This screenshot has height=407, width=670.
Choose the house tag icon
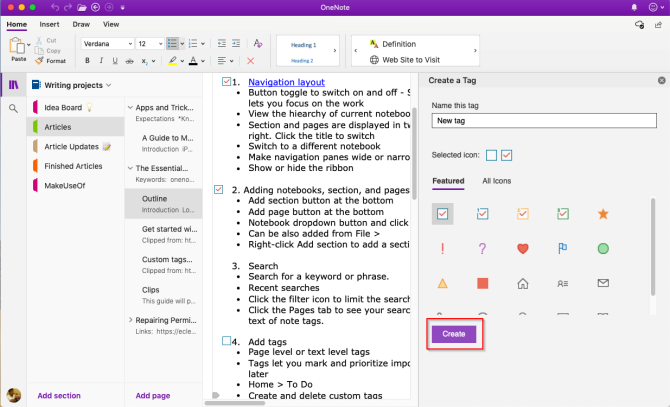521,283
